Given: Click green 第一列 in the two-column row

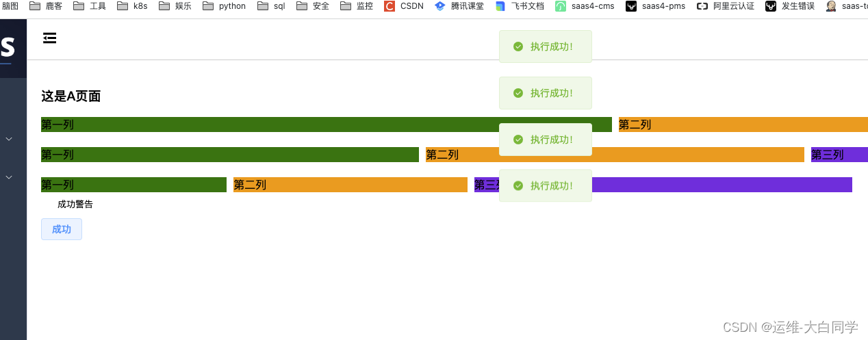Looking at the screenshot, I should click(x=327, y=125).
